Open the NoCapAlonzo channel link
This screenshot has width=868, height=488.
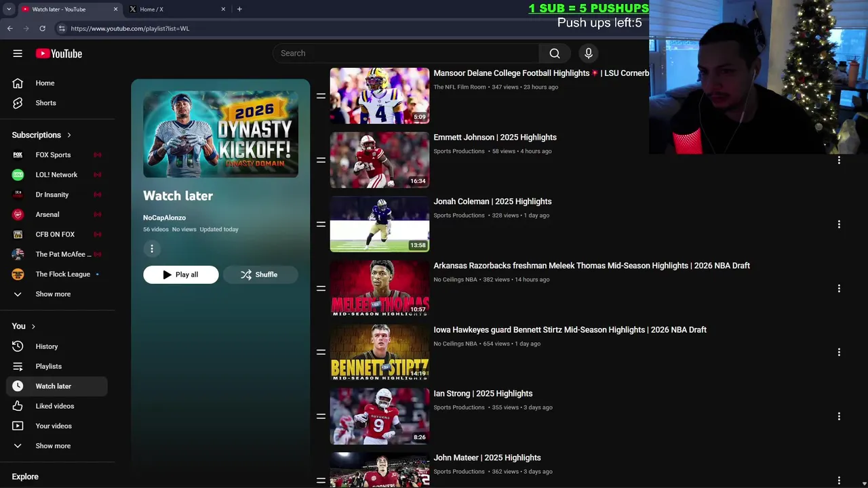point(164,218)
